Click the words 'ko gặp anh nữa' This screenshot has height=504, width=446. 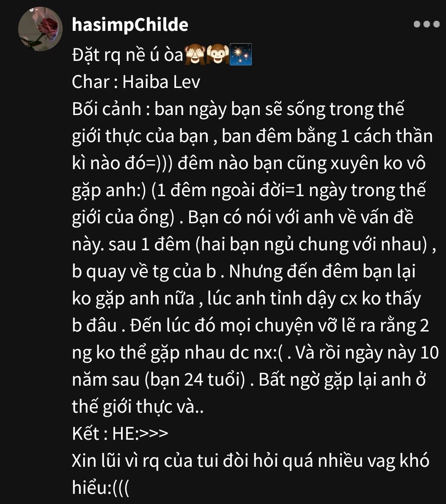click(133, 299)
